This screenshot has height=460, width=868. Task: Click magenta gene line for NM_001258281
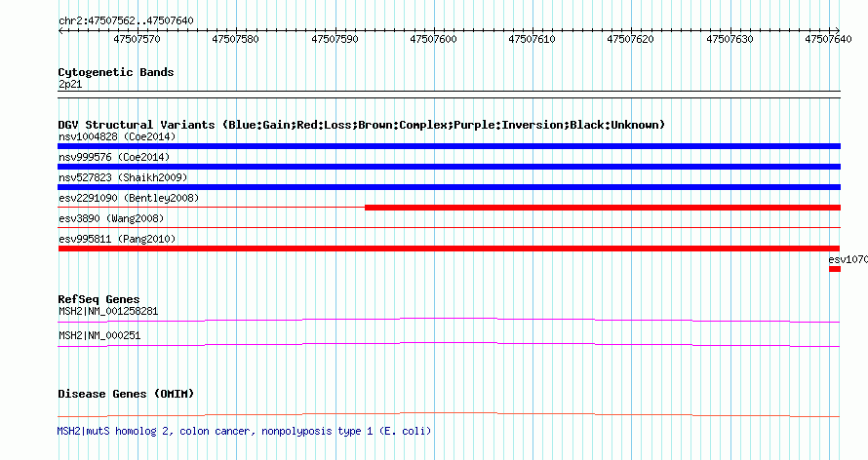(449, 320)
